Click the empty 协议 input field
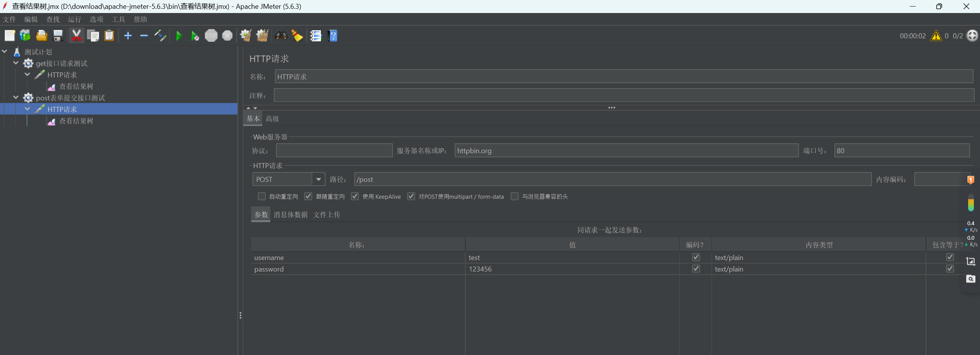This screenshot has width=980, height=355. coord(334,151)
